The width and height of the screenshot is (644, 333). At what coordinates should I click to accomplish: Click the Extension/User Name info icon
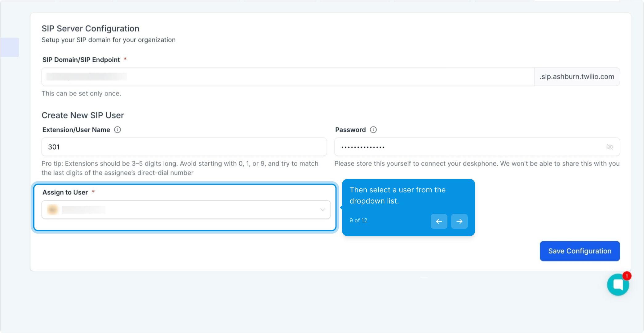pyautogui.click(x=117, y=130)
